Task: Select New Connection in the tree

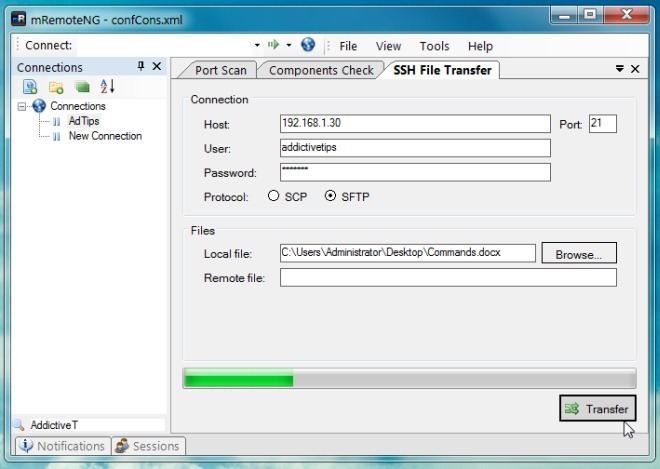Action: pos(105,136)
